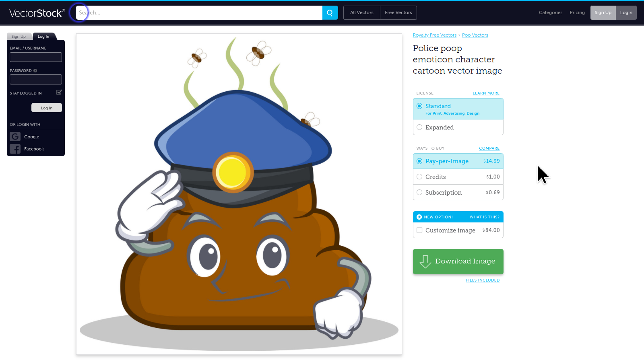This screenshot has width=644, height=362.
Task: Click the VectorStock logo
Action: [37, 13]
